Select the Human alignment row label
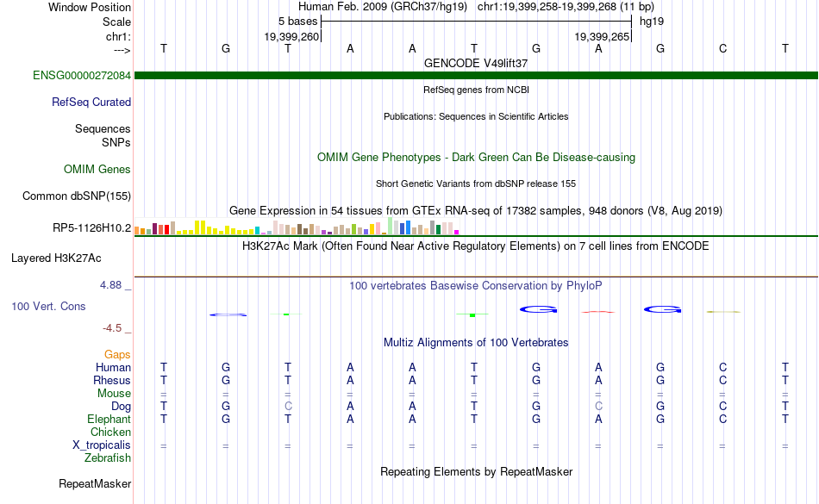This screenshot has height=504, width=819. point(113,367)
